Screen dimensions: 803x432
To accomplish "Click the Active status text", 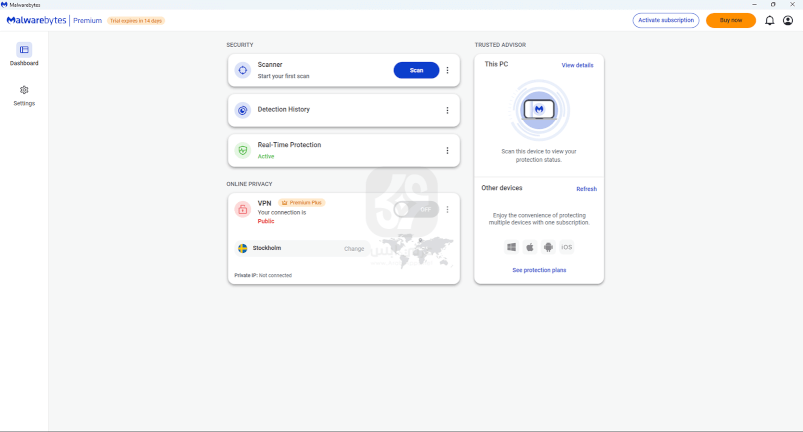I will (x=266, y=157).
